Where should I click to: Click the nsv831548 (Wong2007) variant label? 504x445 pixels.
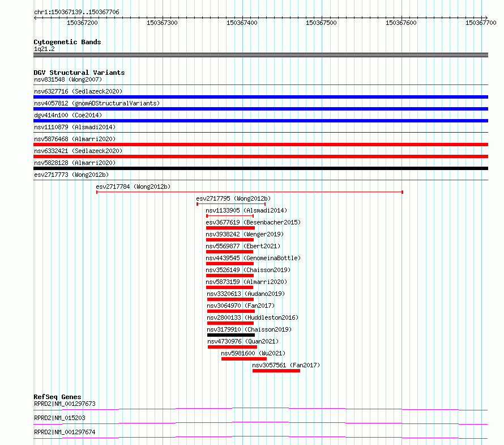[68, 79]
